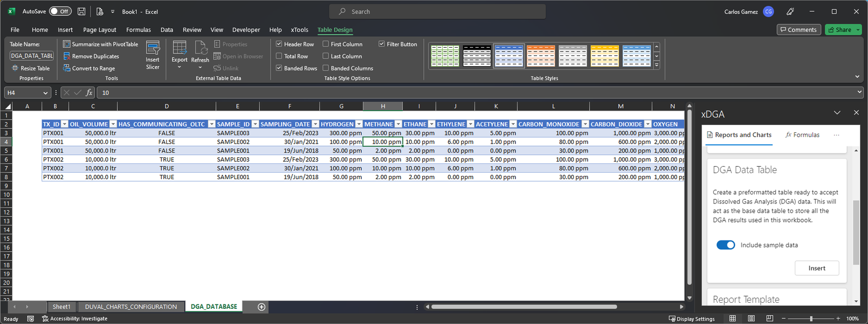Click the Remove Duplicates icon
Screen dimensions: 868x324
coord(67,56)
